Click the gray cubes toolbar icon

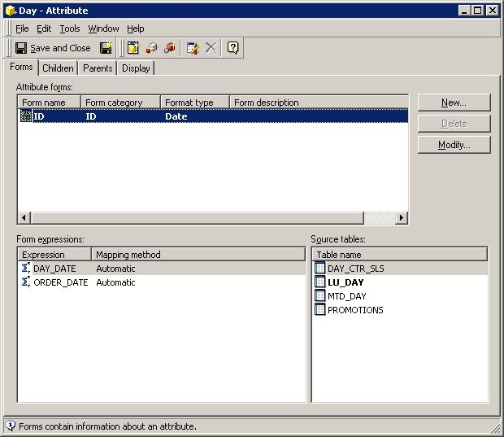point(151,48)
